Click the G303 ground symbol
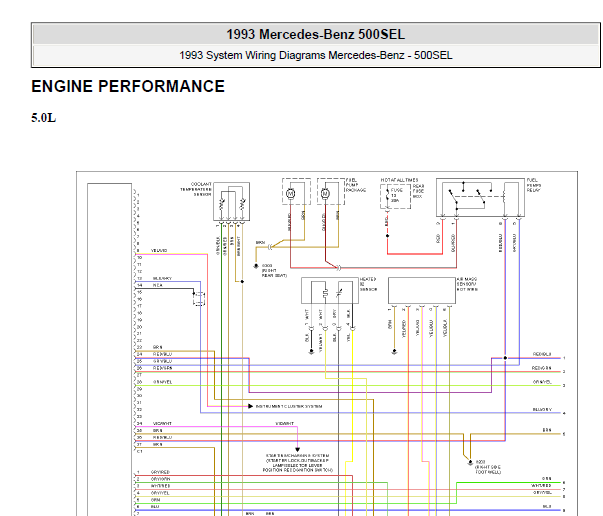 [x=256, y=266]
